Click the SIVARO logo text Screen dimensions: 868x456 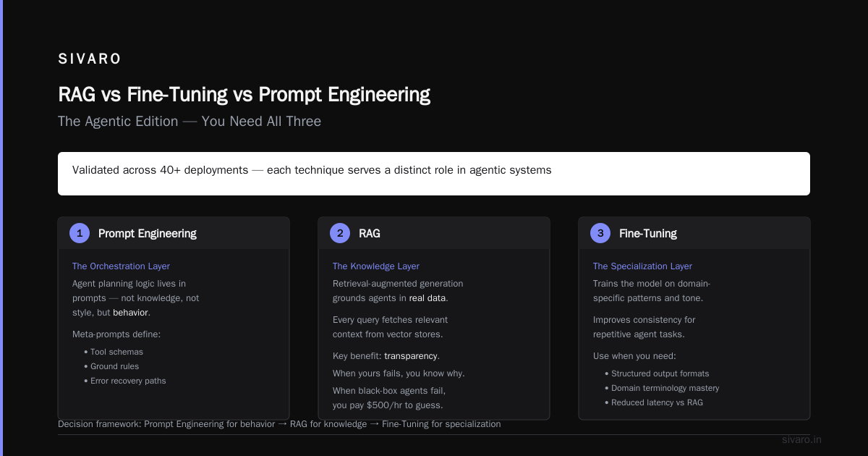point(90,59)
